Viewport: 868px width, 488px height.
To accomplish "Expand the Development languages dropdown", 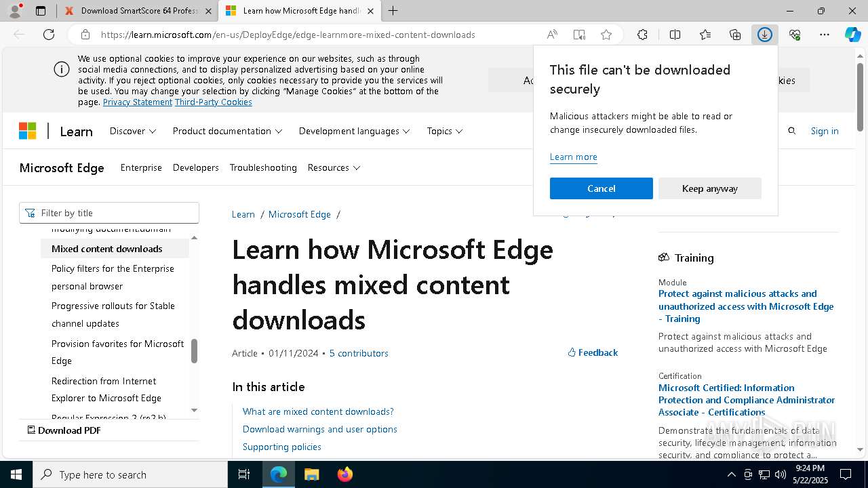I will 355,131.
